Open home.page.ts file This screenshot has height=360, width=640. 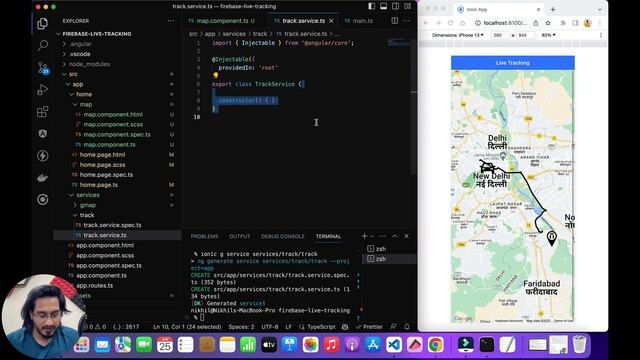[99, 185]
